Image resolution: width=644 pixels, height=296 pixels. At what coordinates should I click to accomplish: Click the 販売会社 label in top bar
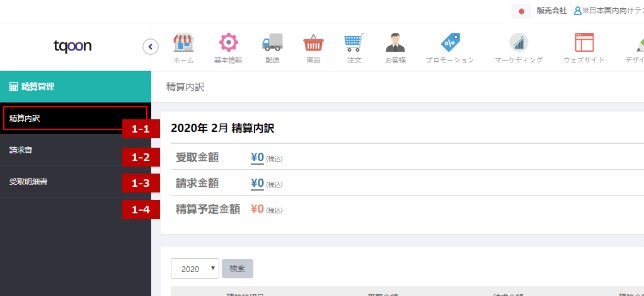[x=551, y=11]
